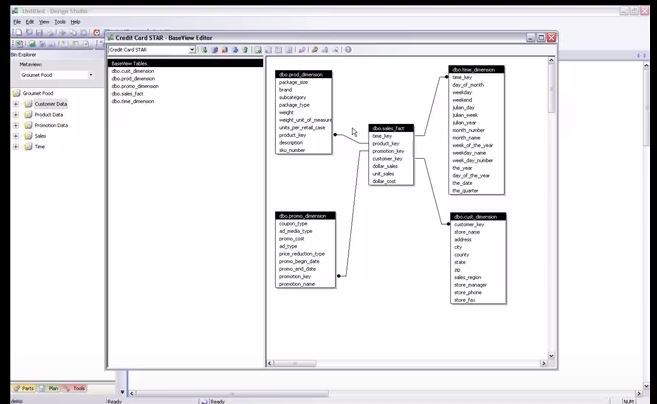Screen dimensions: 657x404
Task: Open the File menu
Action: (x=17, y=21)
